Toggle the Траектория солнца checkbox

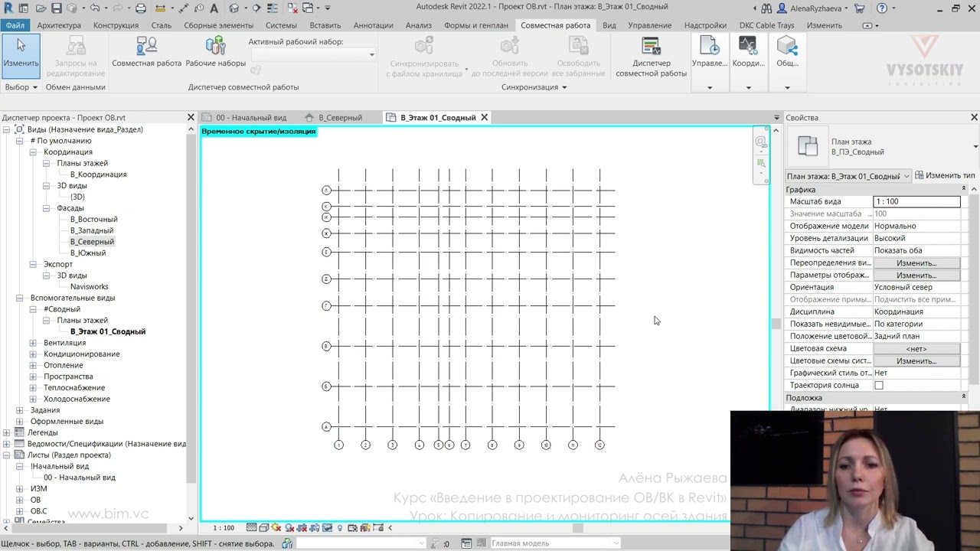point(879,385)
